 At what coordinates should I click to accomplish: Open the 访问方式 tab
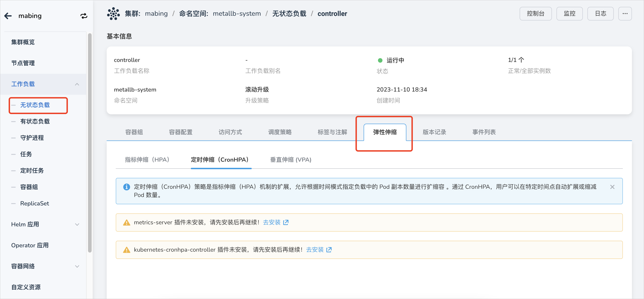(230, 132)
